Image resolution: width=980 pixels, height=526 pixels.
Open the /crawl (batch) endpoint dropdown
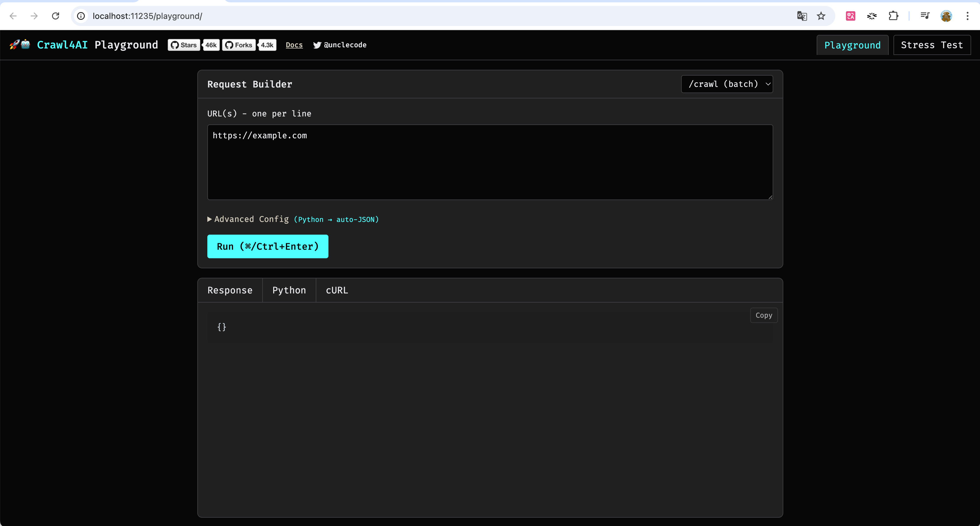727,84
